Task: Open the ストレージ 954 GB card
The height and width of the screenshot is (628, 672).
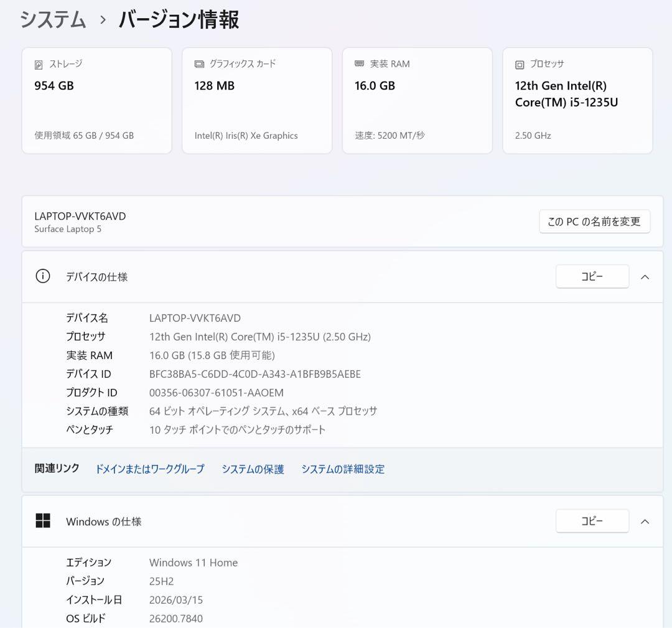Action: pos(97,100)
